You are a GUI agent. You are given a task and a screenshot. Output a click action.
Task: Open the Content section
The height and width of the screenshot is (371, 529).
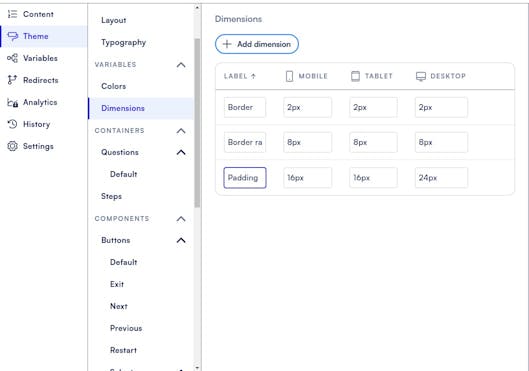click(x=44, y=14)
